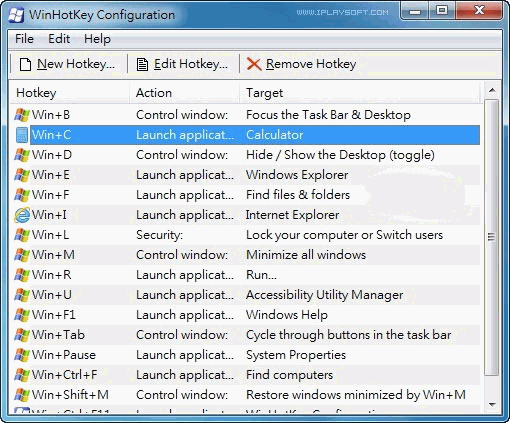Sort by the Target column header
The width and height of the screenshot is (510, 423).
(x=359, y=93)
